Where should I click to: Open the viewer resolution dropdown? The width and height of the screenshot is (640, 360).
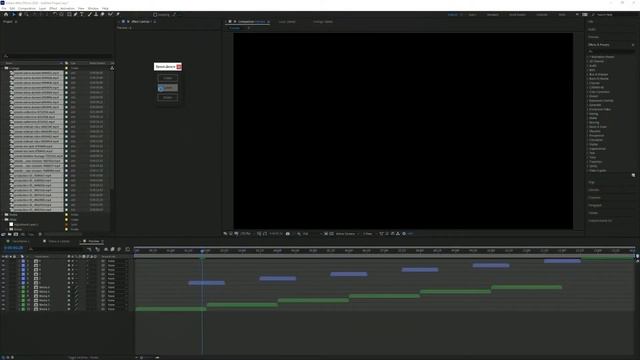pos(309,234)
